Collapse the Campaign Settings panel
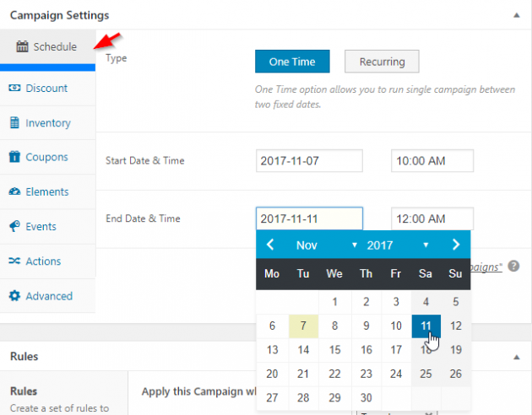The image size is (532, 415). click(x=517, y=15)
